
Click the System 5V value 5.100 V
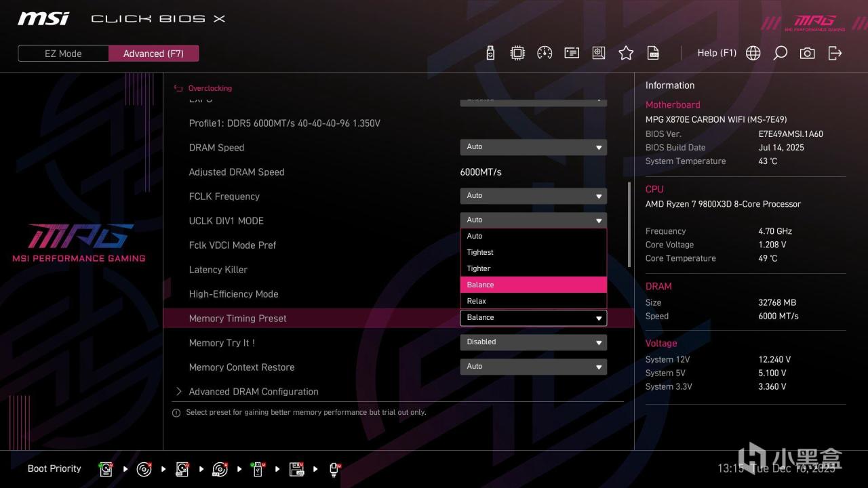772,373
